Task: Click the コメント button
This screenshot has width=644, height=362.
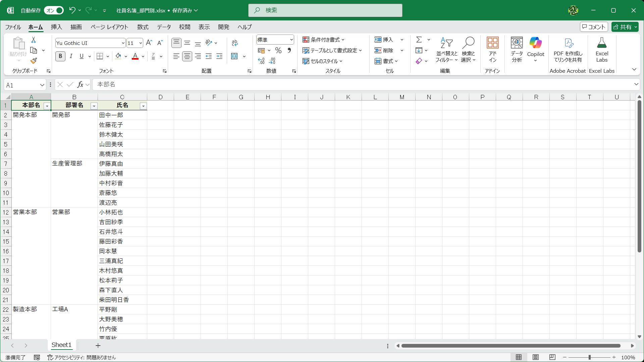Action: (x=594, y=27)
